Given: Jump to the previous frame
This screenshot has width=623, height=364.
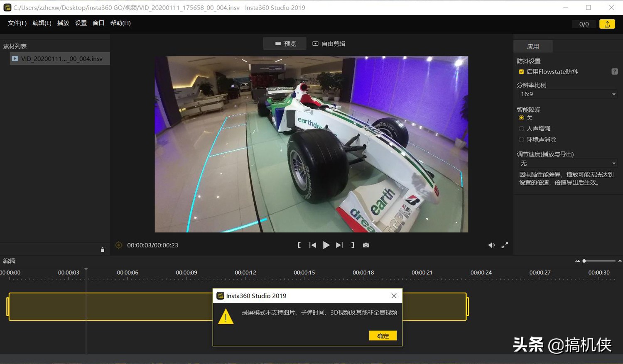Looking at the screenshot, I should pyautogui.click(x=312, y=245).
